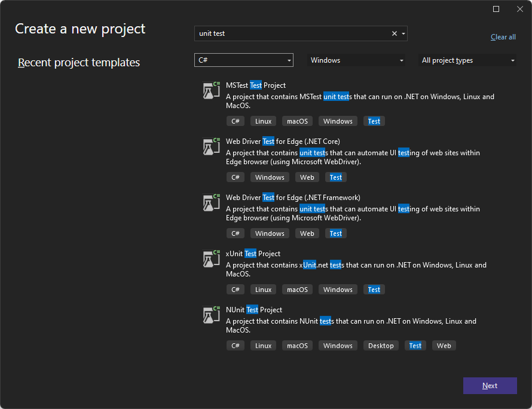Maximize the Create a new project window
The image size is (532, 409).
click(496, 9)
